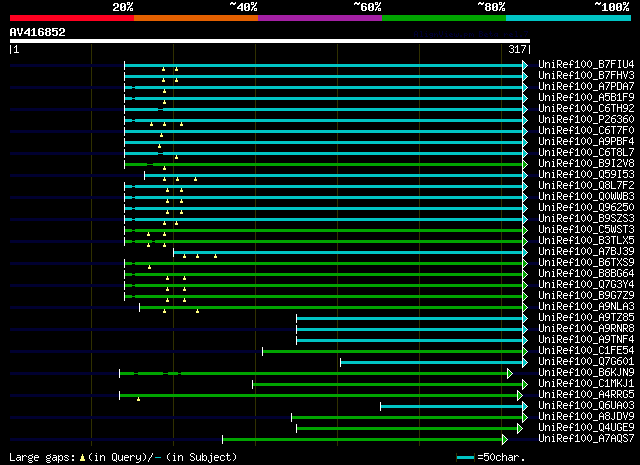Click the short cyan alignment bar for Q6UA03
The width and height of the screenshot is (640, 465).
(451, 407)
